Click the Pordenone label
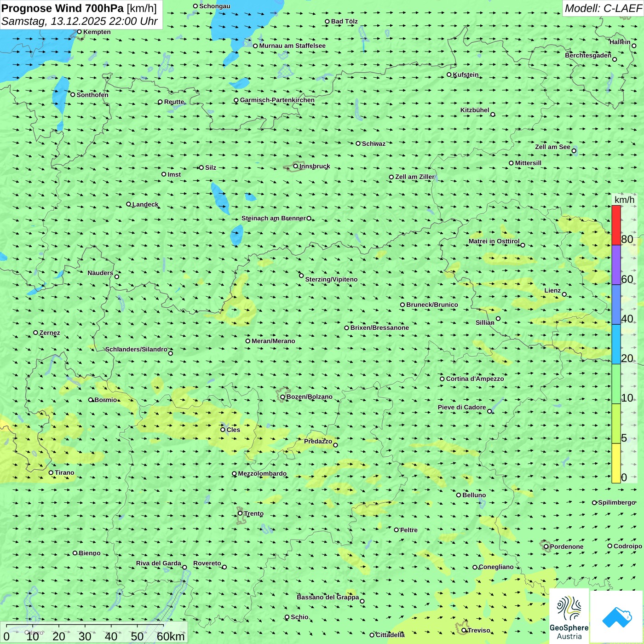The height and width of the screenshot is (644, 644). coord(567,546)
